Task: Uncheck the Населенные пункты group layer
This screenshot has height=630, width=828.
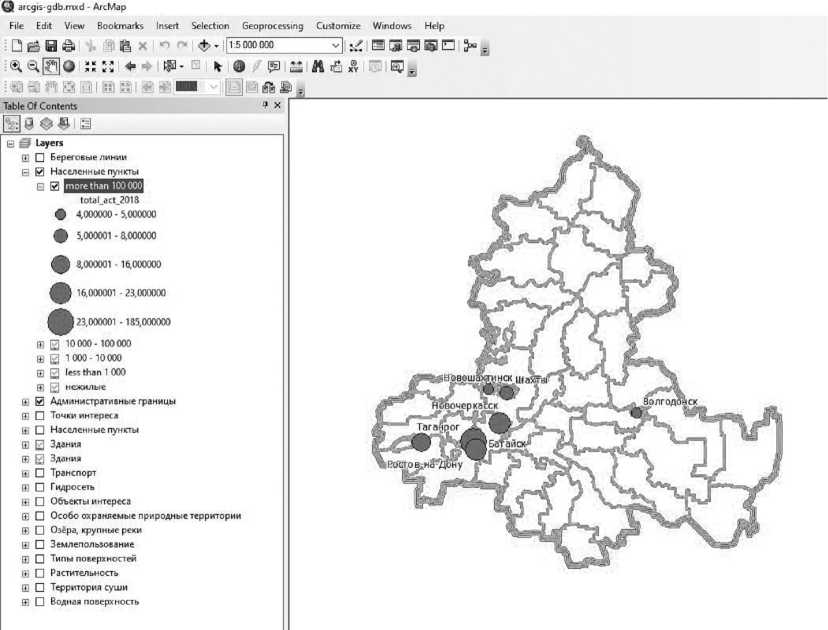Action: coord(40,172)
